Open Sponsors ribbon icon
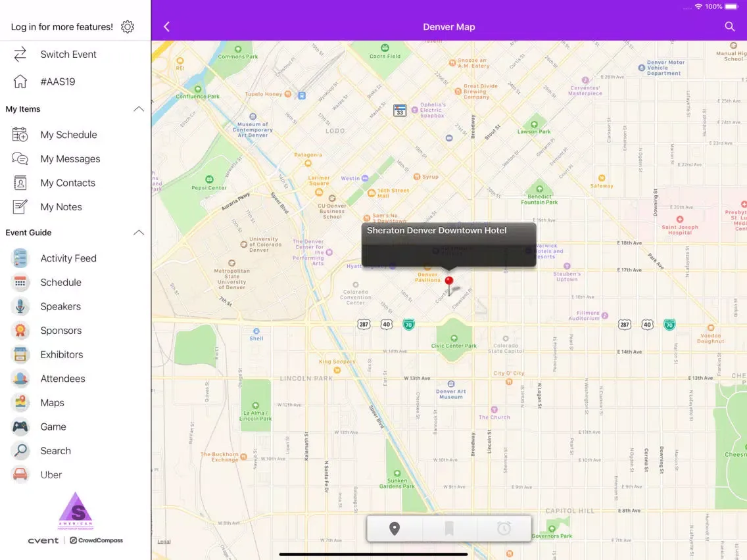Image resolution: width=747 pixels, height=560 pixels. pos(20,331)
